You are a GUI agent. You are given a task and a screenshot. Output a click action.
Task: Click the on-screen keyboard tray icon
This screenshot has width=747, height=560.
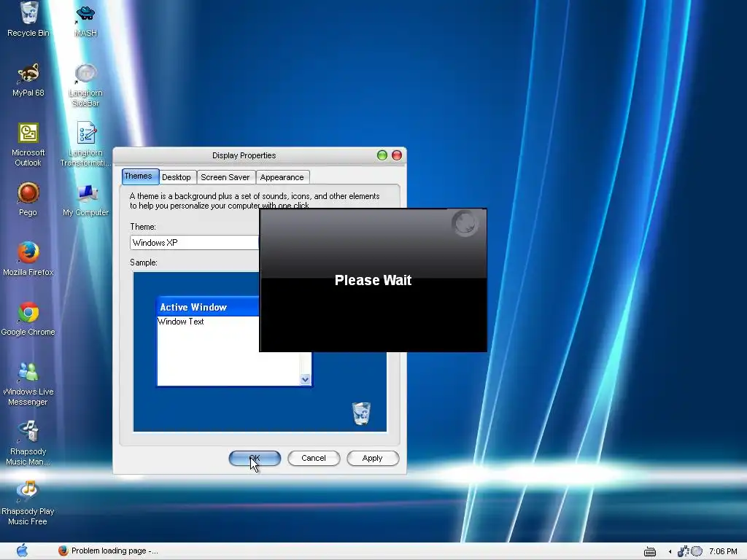coord(650,552)
